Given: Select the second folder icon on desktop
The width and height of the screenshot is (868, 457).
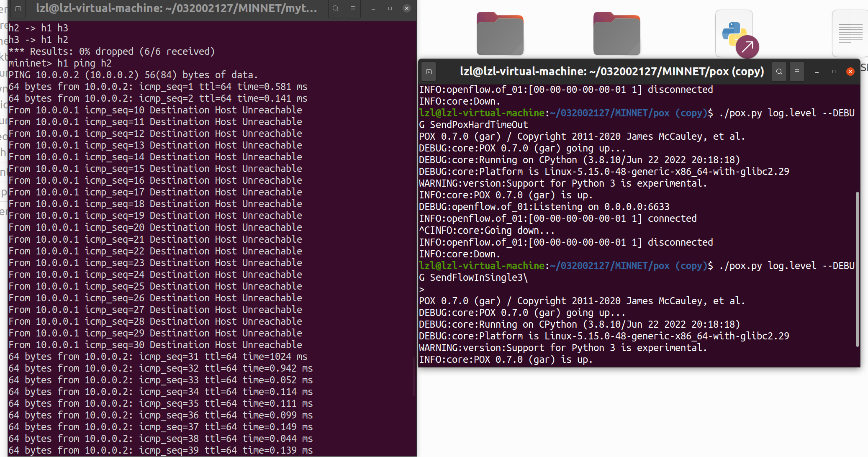Looking at the screenshot, I should point(616,34).
